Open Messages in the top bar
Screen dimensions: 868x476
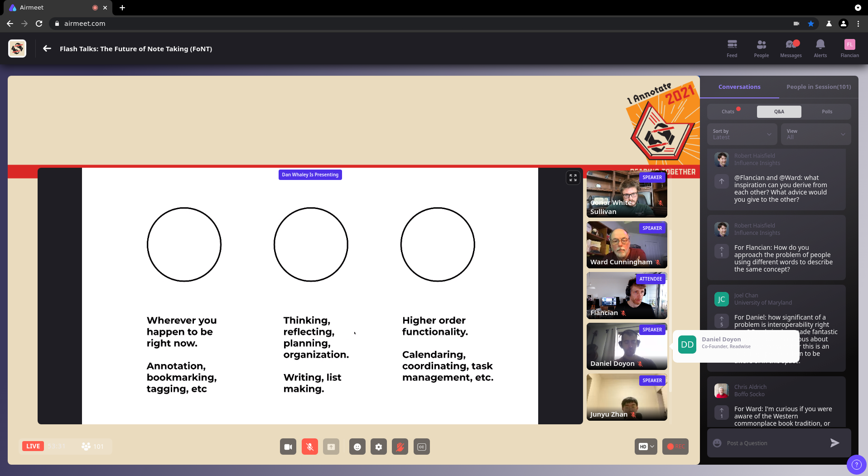click(x=791, y=48)
